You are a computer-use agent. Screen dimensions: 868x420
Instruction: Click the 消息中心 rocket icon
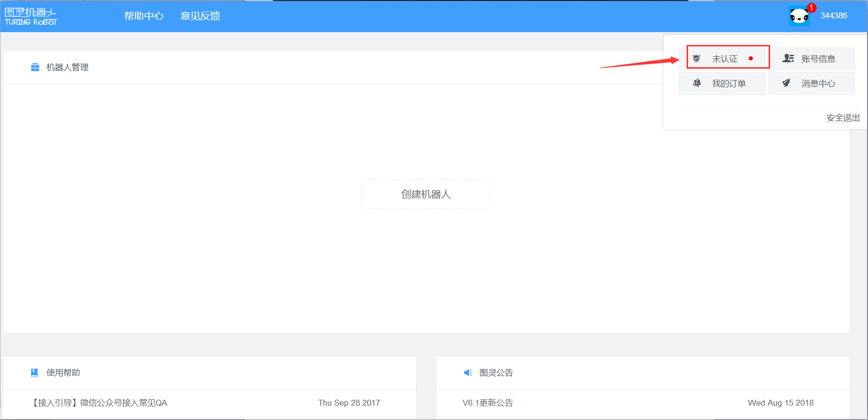[x=786, y=83]
